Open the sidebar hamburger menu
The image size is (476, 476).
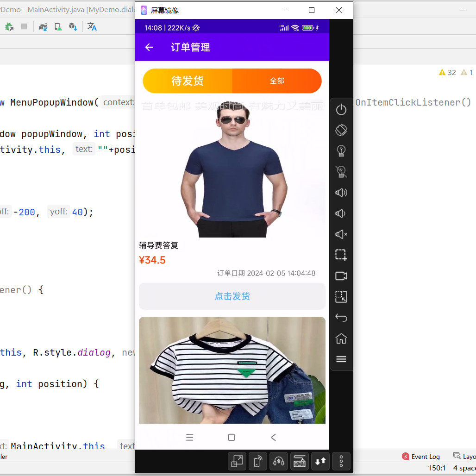pyautogui.click(x=341, y=359)
